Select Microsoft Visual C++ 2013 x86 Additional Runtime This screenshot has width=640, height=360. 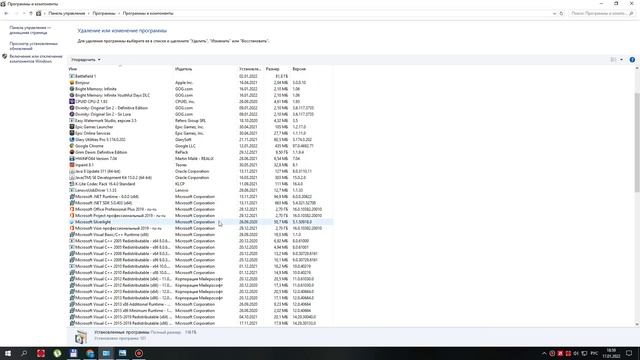coord(200,304)
